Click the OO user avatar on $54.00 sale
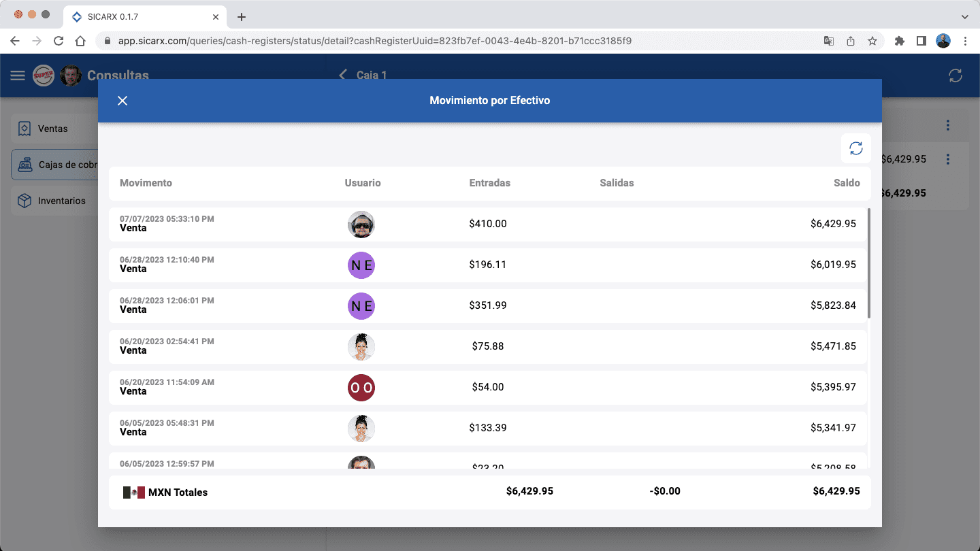 click(361, 388)
